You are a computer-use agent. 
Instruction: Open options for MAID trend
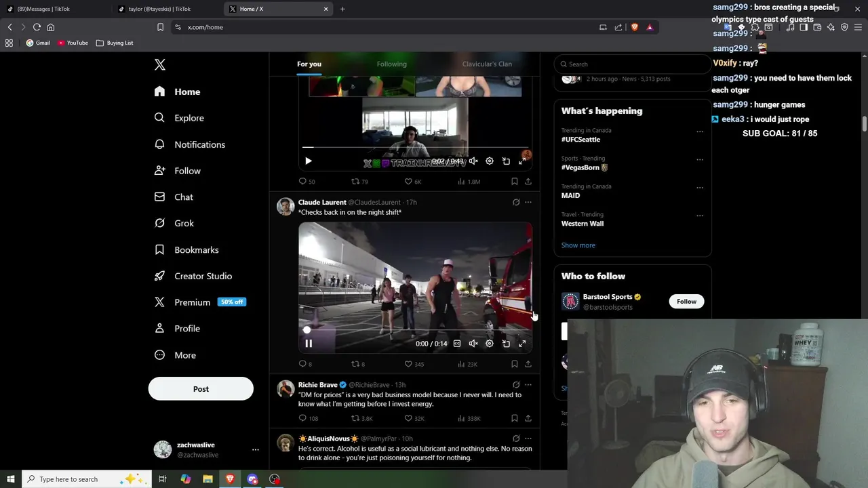(x=700, y=188)
